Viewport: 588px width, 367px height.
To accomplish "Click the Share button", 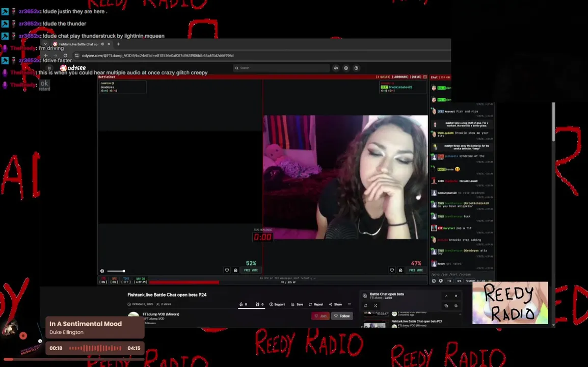I will pyautogui.click(x=335, y=304).
